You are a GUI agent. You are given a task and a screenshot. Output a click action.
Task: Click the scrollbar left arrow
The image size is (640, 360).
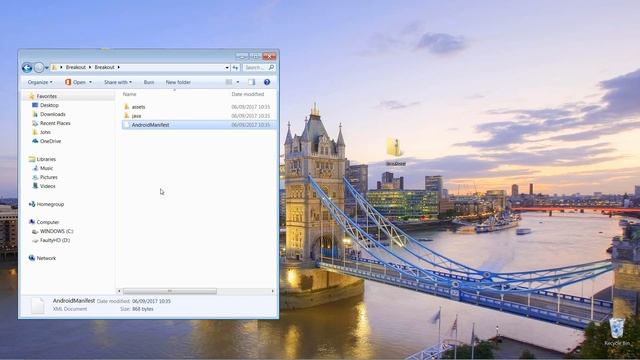(x=119, y=291)
